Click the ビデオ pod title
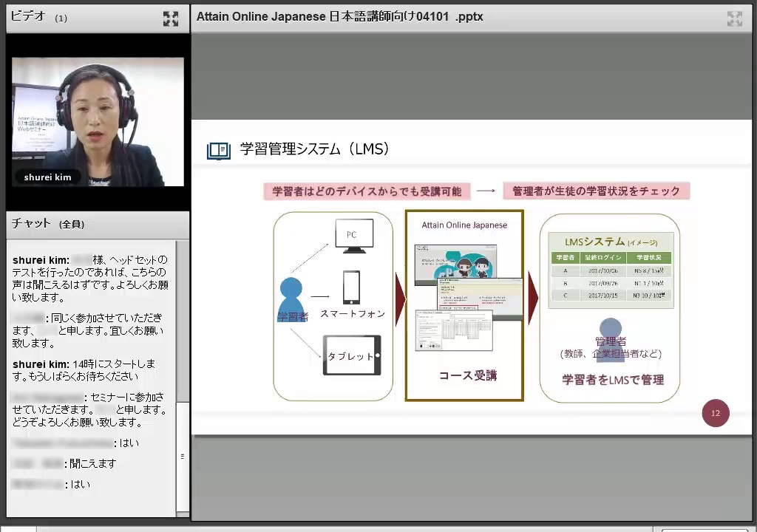 (x=28, y=16)
